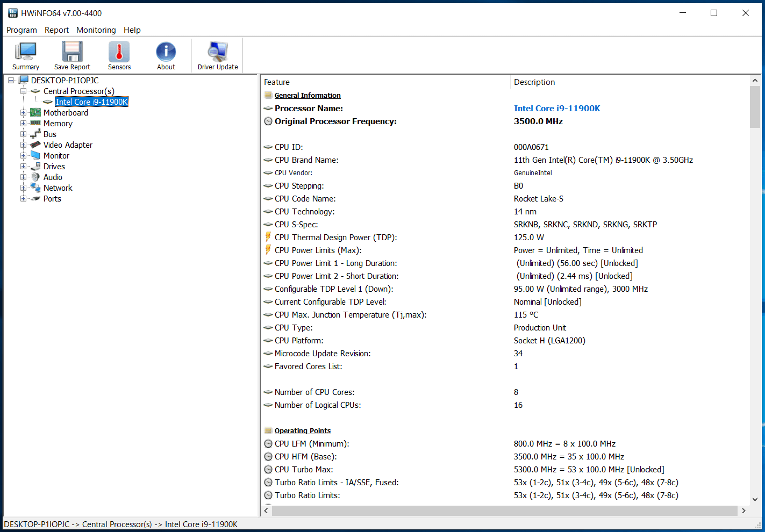Click the Network tree icon

coord(35,188)
